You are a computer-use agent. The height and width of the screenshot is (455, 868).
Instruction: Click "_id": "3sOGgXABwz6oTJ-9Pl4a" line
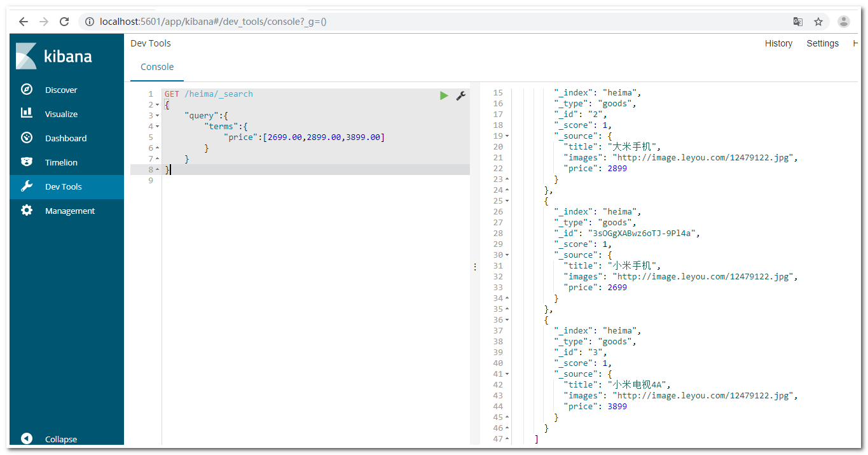[627, 234]
